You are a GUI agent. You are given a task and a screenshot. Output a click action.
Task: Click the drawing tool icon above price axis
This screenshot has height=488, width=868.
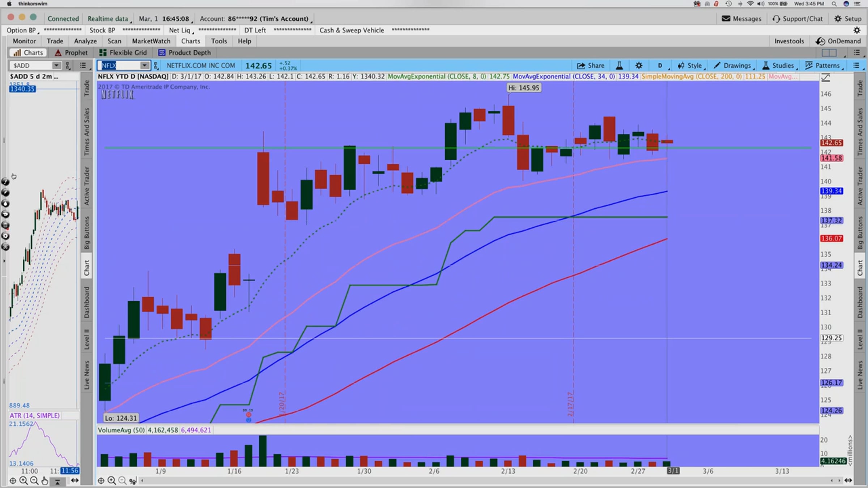coord(826,77)
